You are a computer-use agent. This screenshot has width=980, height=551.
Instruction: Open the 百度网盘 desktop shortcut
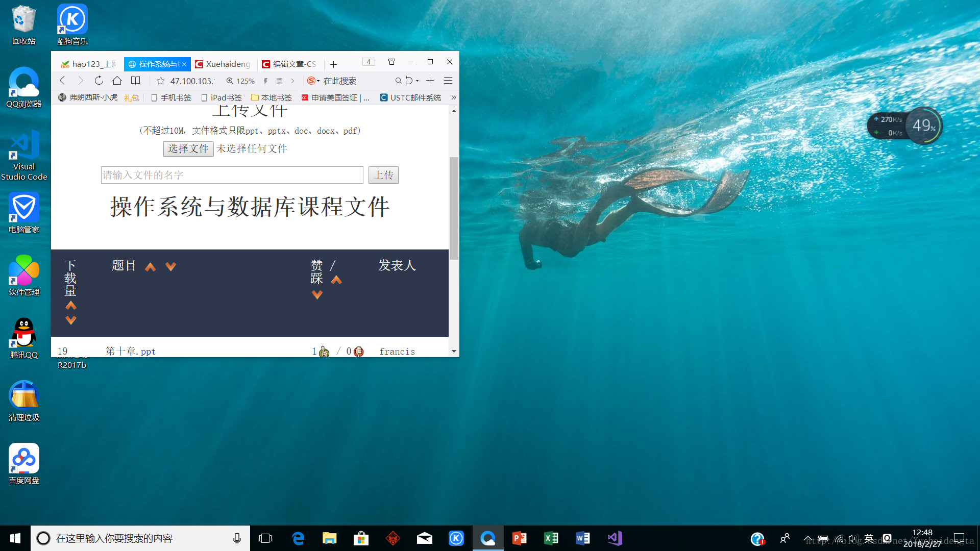click(24, 464)
